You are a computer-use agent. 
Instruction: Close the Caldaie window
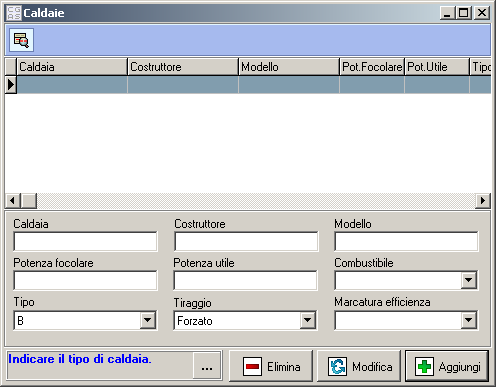482,13
